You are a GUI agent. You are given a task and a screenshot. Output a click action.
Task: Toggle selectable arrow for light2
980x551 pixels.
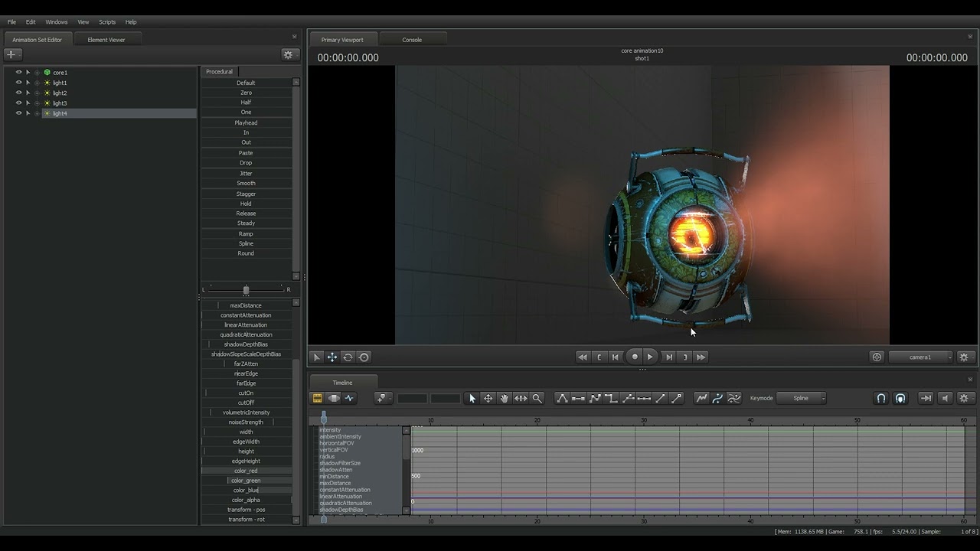tap(28, 93)
